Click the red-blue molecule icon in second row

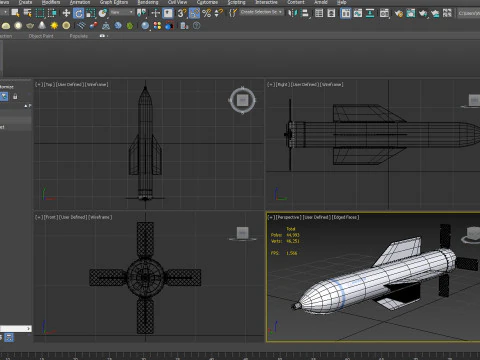pyautogui.click(x=93, y=26)
